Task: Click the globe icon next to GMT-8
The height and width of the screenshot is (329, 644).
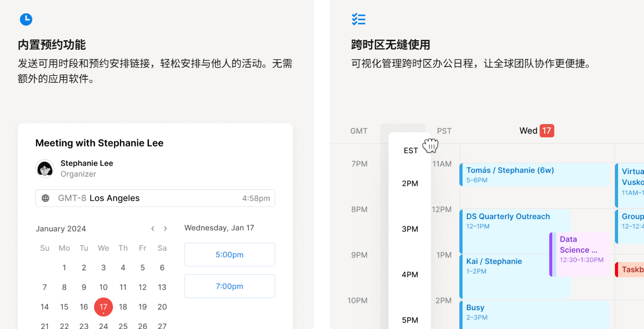Action: [45, 198]
